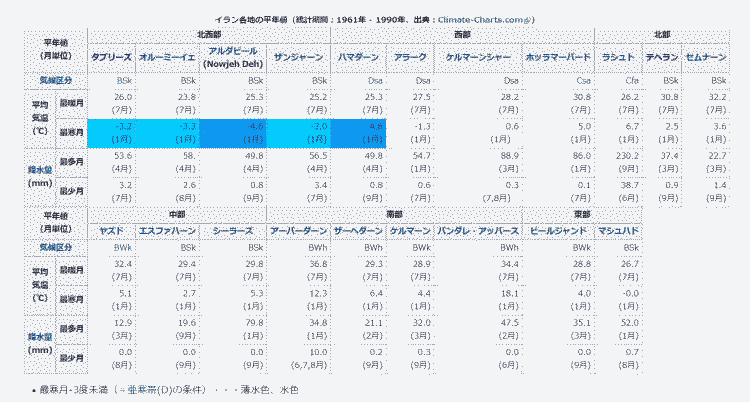Image resolution: width=750 pixels, height=402 pixels.
Task: Click the 気候区分 link in the top table
Action: click(51, 79)
